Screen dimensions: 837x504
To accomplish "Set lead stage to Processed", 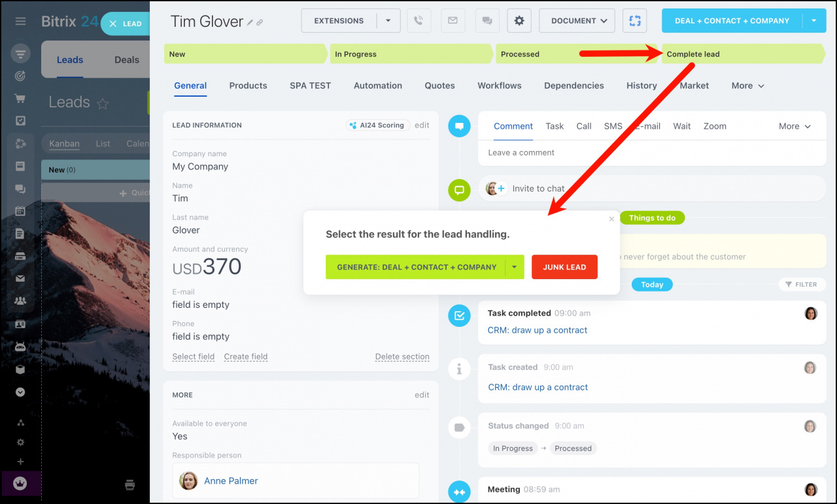I will [577, 54].
